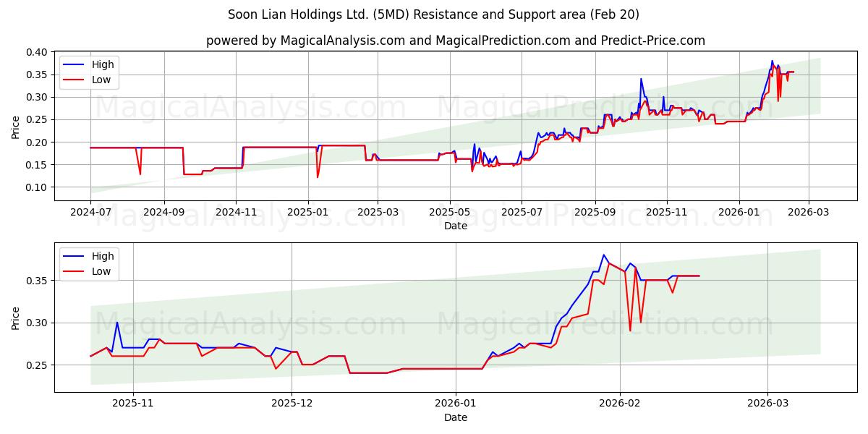Click the '2026-03' x-axis label in top chart

tap(809, 213)
